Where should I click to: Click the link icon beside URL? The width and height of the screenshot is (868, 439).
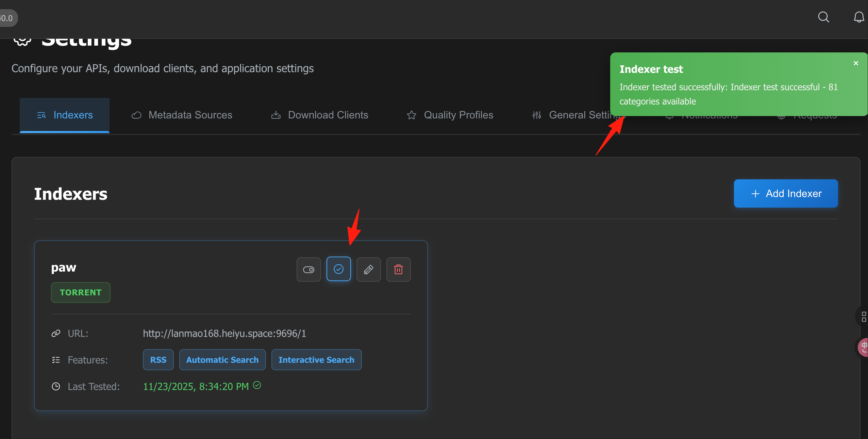tap(56, 334)
